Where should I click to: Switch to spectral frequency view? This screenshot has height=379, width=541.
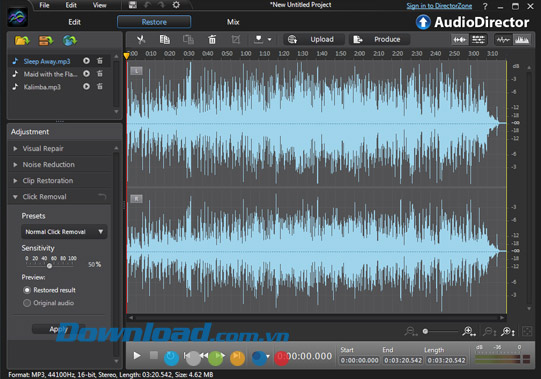tap(521, 40)
